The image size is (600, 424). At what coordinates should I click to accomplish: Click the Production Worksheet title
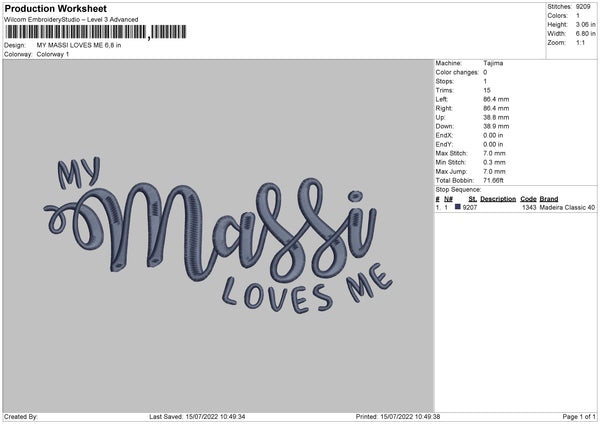tap(55, 8)
